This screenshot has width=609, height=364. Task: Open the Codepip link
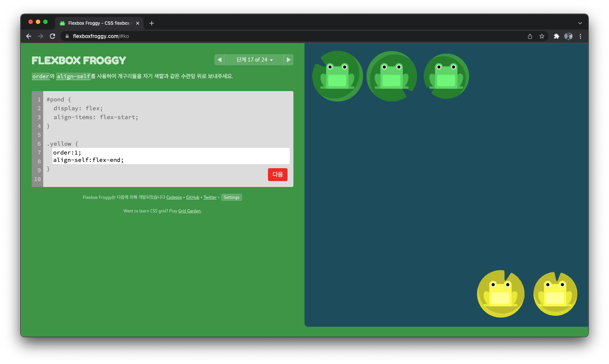174,197
